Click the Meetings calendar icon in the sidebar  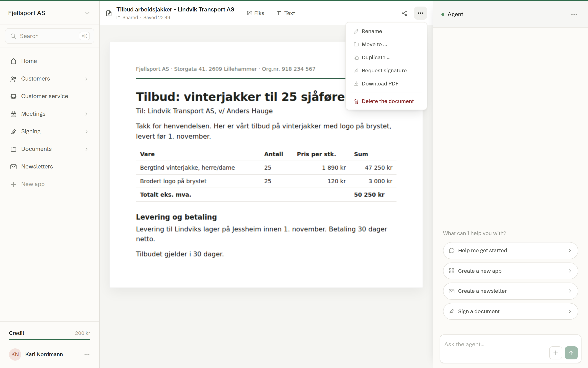[x=13, y=114]
